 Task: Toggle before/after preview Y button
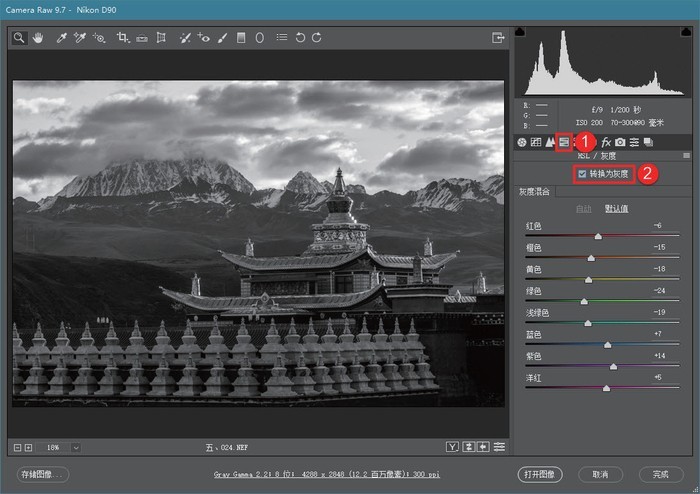point(453,446)
